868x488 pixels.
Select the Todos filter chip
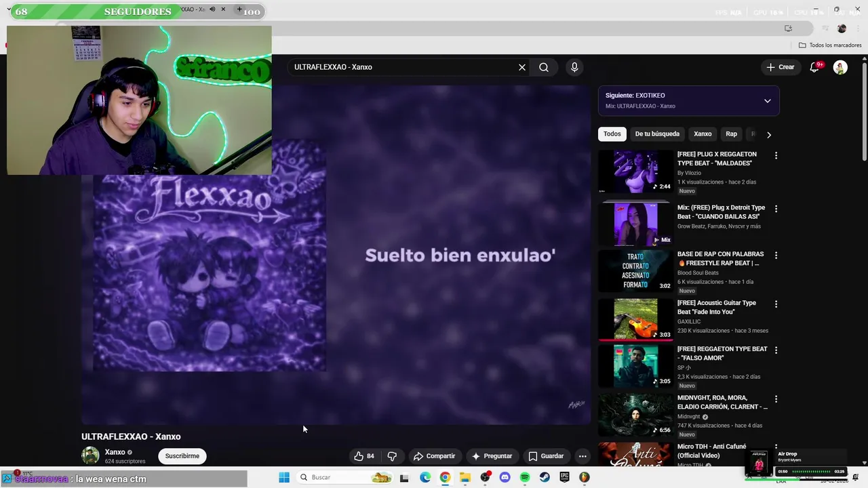pyautogui.click(x=612, y=134)
